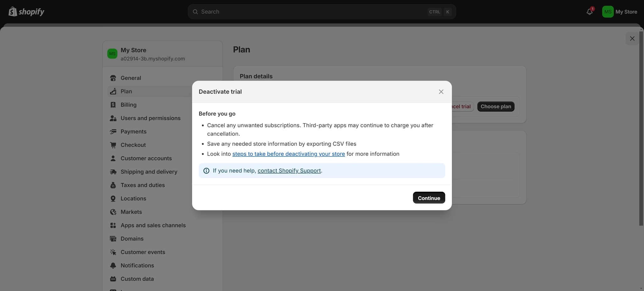Open Taxes and duties settings

(x=142, y=185)
